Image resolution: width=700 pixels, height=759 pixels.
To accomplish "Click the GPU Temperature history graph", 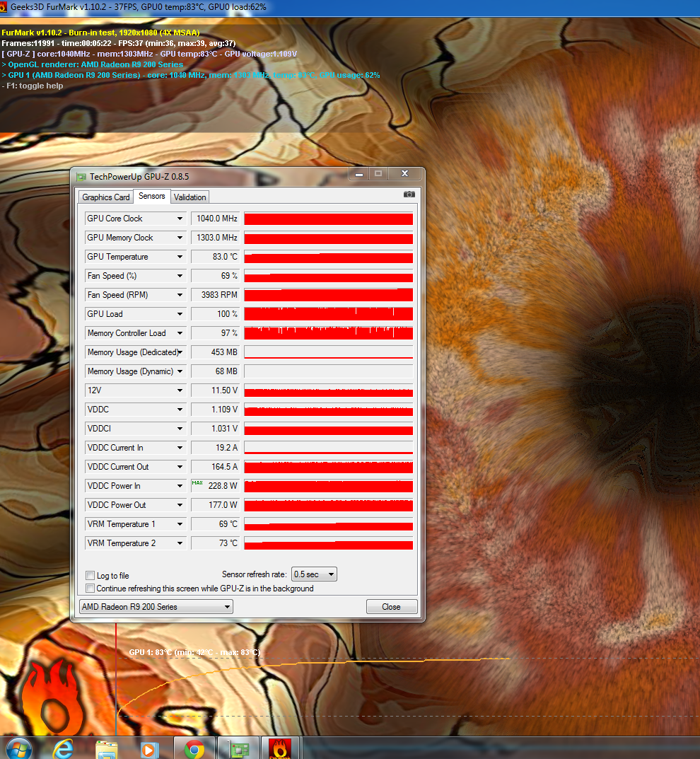I will click(x=329, y=257).
